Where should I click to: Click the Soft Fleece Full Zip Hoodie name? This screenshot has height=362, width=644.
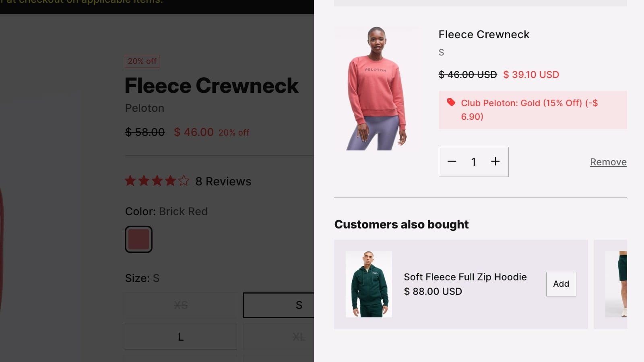[465, 277]
